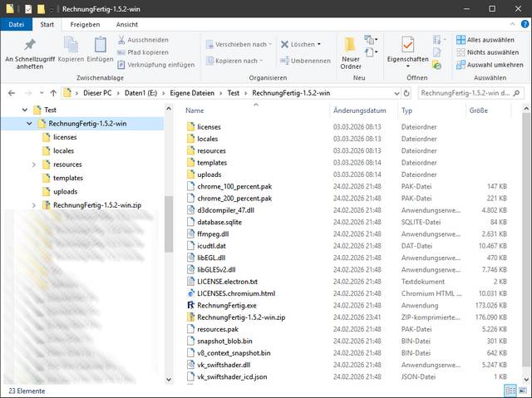
Task: Expand the resources folder in tree
Action: (34, 165)
